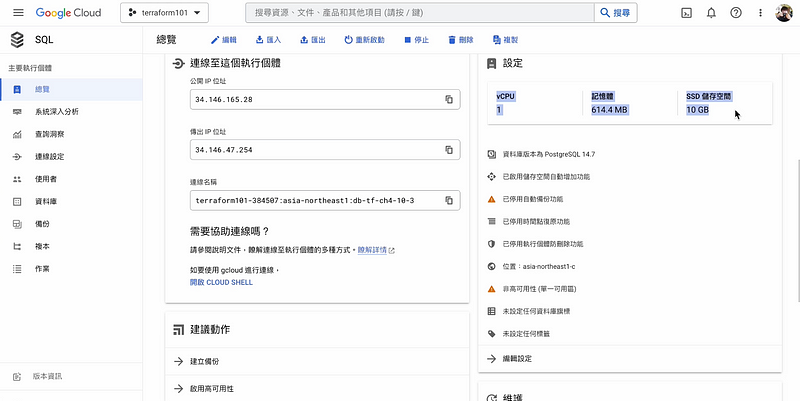Open the three-dot settings menu
This screenshot has height=401, width=800.
click(x=760, y=13)
